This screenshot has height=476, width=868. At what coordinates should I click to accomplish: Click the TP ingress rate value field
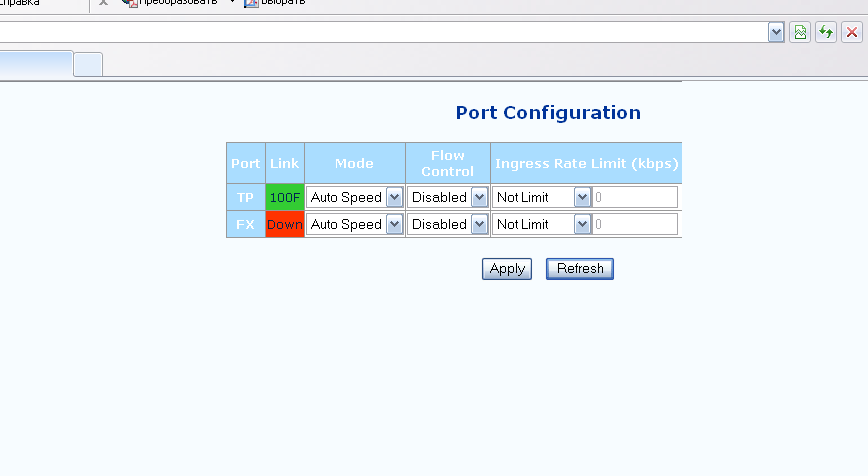click(635, 197)
